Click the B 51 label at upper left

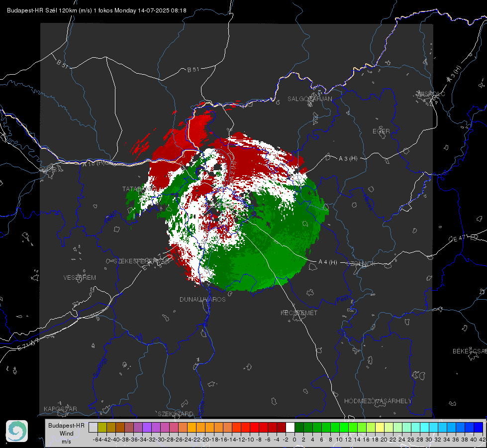(x=62, y=64)
